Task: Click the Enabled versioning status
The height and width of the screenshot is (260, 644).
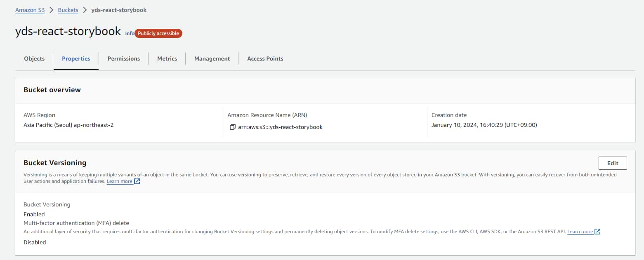Action: [34, 214]
